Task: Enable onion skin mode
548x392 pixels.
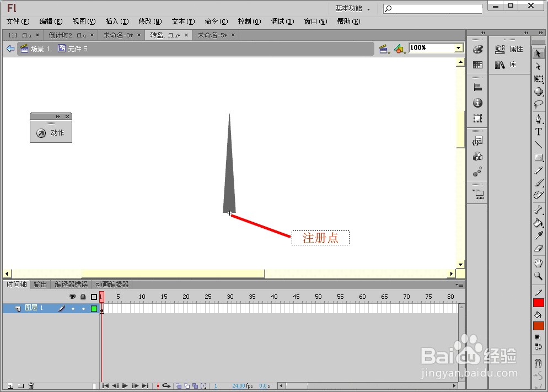Action: click(x=178, y=386)
